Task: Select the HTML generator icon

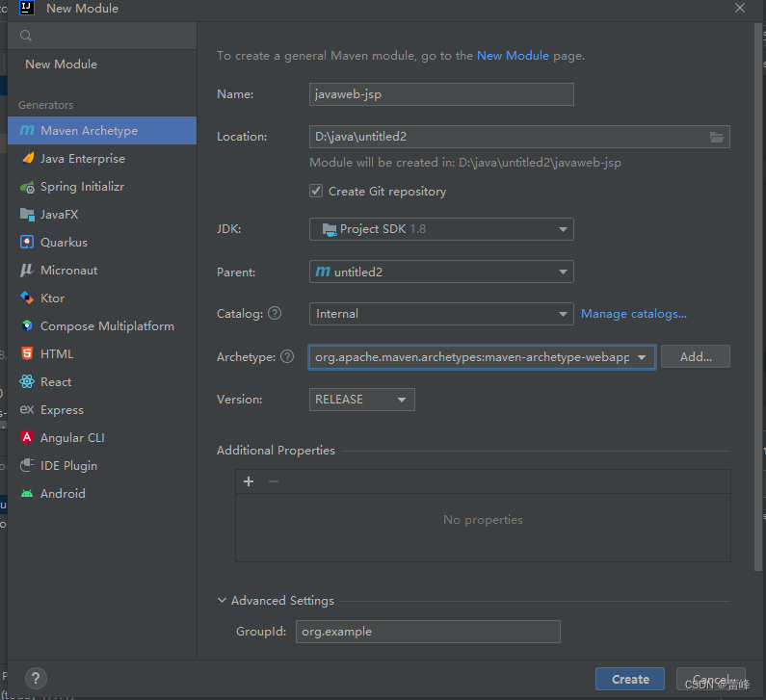Action: point(27,353)
